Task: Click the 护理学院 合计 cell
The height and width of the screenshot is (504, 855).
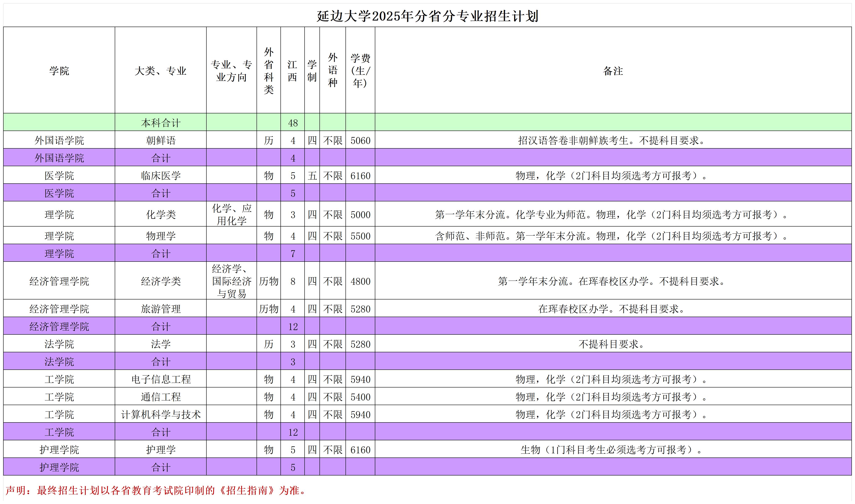Action: pos(160,467)
